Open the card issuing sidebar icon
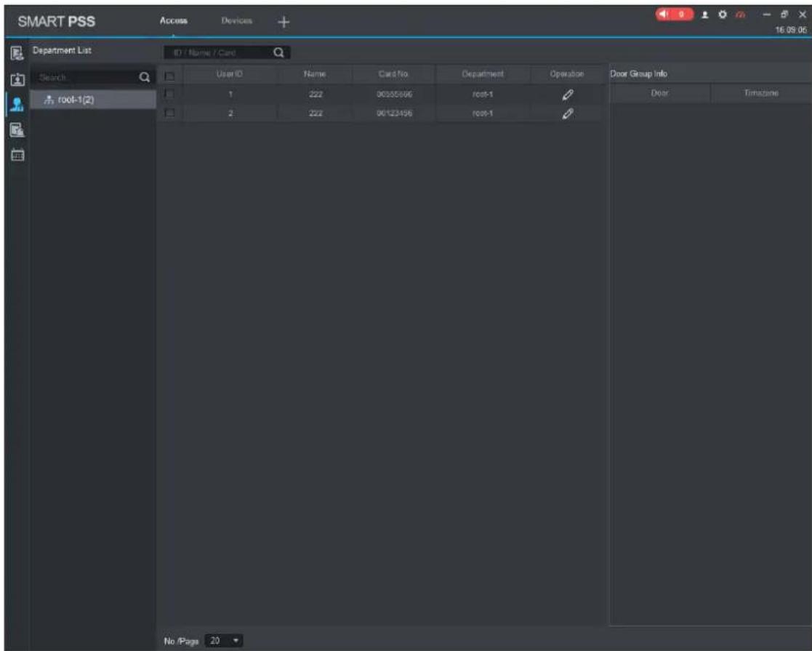The image size is (812, 651). [x=17, y=79]
